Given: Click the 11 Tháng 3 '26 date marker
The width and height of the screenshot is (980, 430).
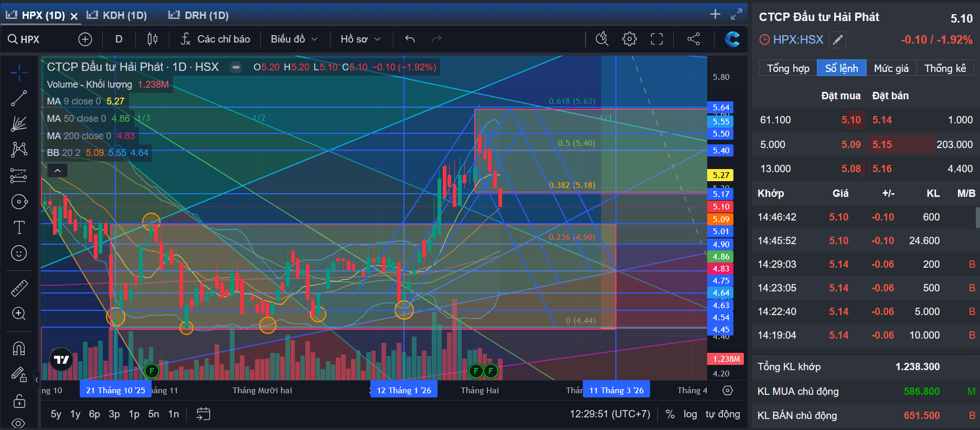Looking at the screenshot, I should click(x=616, y=390).
